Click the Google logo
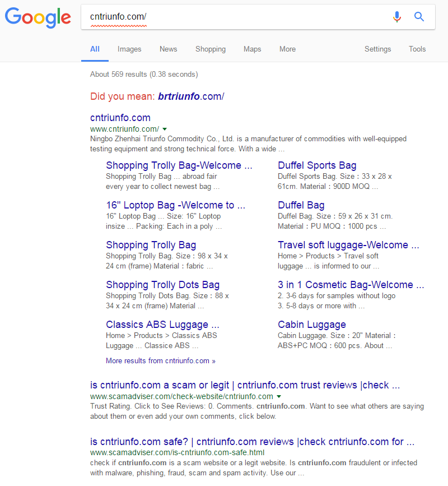Screen dimensions: 448x486 (x=38, y=17)
